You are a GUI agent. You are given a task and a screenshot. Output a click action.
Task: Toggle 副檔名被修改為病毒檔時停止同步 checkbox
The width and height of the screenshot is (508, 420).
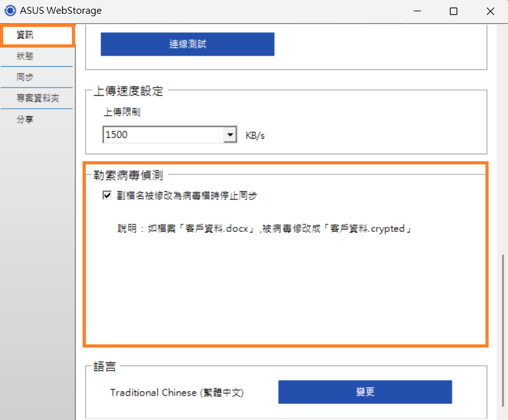tap(107, 195)
